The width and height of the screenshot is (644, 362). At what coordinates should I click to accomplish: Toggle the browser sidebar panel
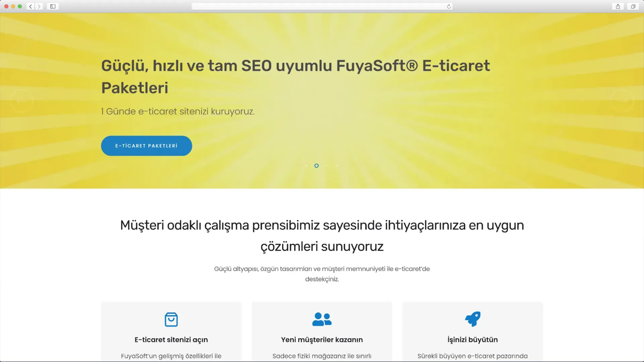pyautogui.click(x=53, y=6)
